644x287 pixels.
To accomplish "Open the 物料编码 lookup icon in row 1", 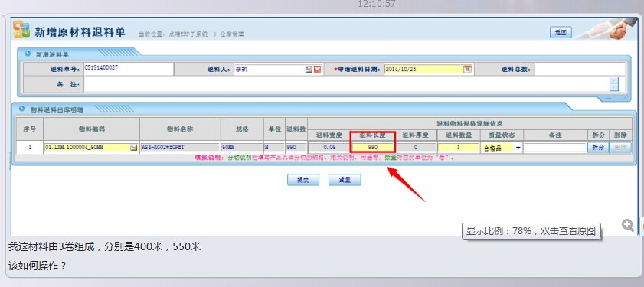I will tap(133, 148).
